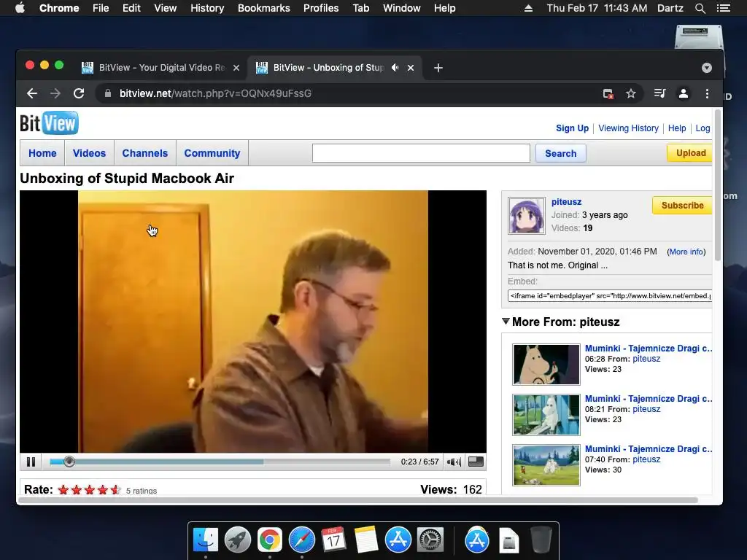747x560 pixels.
Task: Click the page's vertical scrollbar
Action: (x=718, y=186)
